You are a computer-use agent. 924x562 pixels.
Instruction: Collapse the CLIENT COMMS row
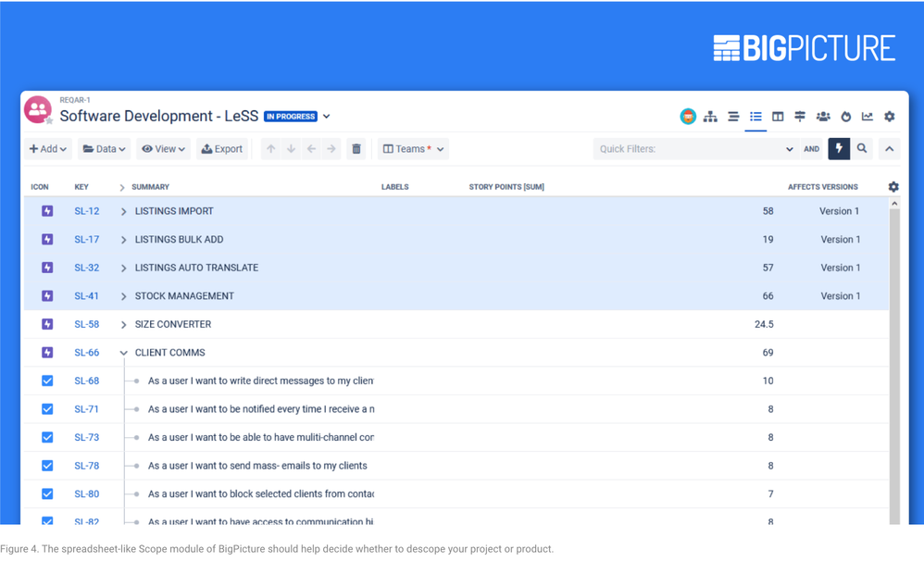click(x=123, y=353)
